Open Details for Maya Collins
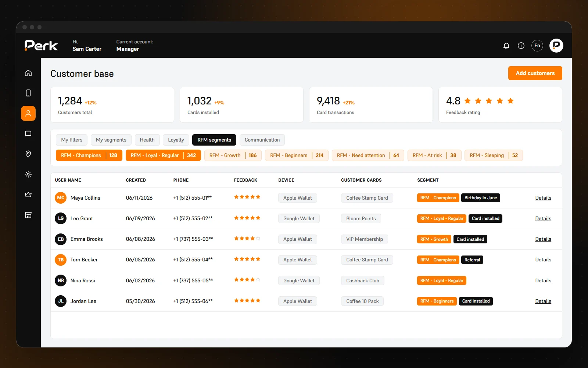Screen dimensions: 588x368 (x=543, y=198)
